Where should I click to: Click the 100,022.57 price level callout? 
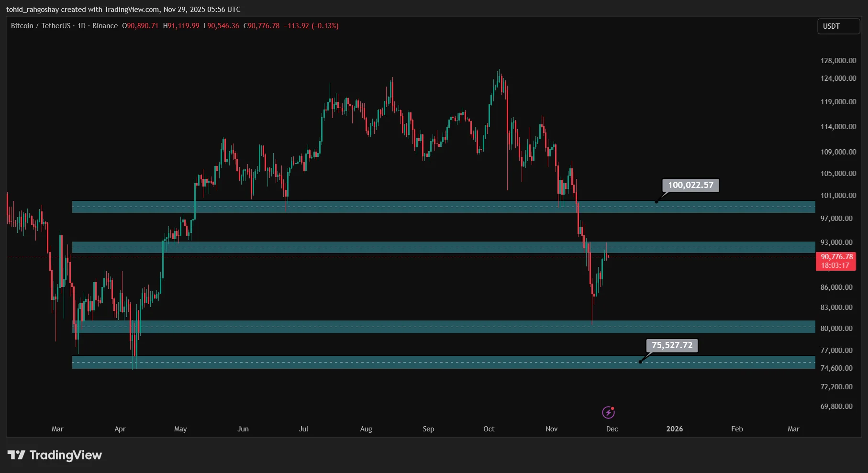[x=690, y=185]
